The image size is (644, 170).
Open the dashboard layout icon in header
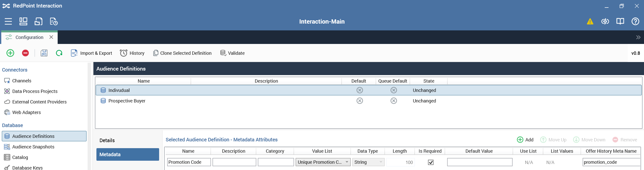tap(23, 22)
